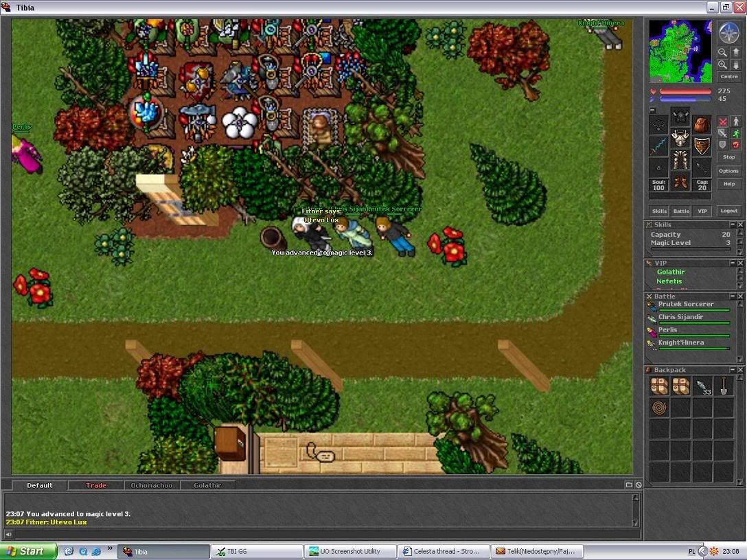The image size is (747, 560).
Task: Select the shovel in Backpack
Action: (724, 386)
